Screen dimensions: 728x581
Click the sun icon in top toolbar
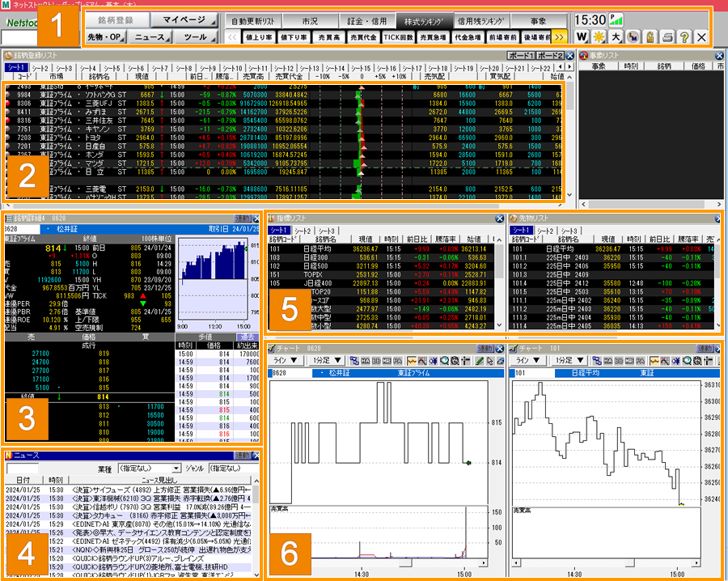599,37
